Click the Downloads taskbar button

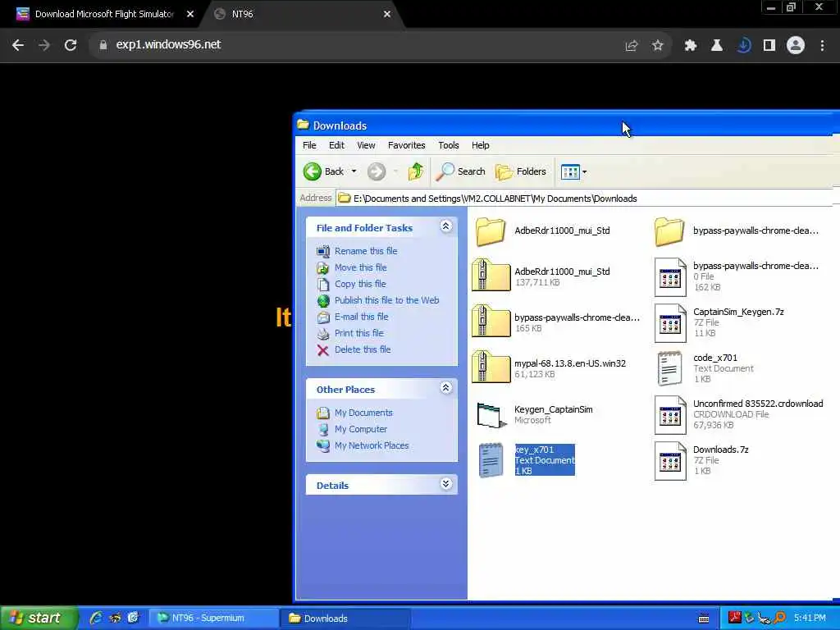(x=345, y=618)
